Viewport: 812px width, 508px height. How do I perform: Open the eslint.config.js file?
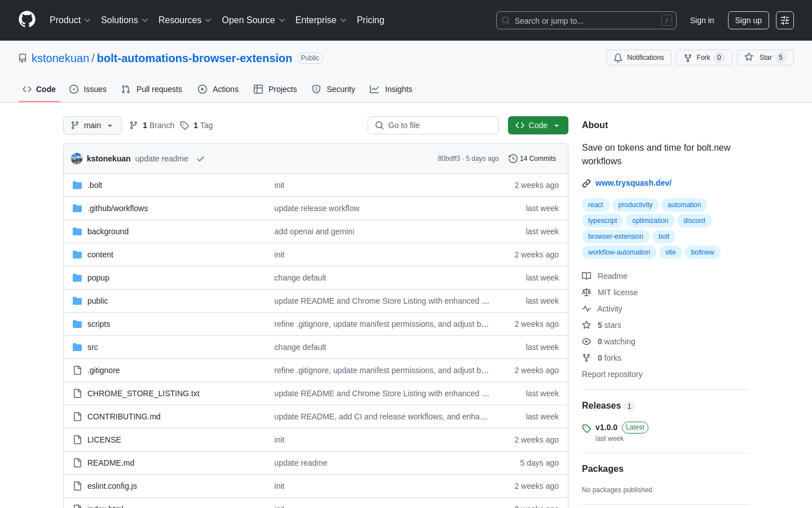(x=112, y=486)
